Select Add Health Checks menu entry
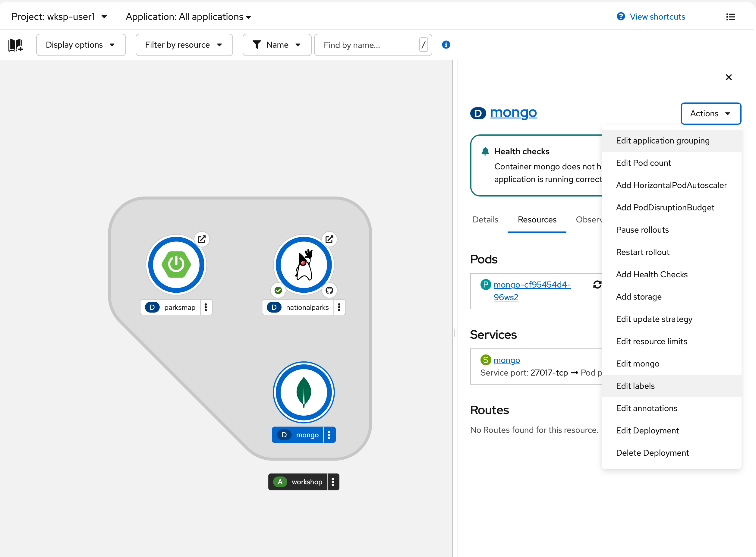The height and width of the screenshot is (557, 756). 651,275
